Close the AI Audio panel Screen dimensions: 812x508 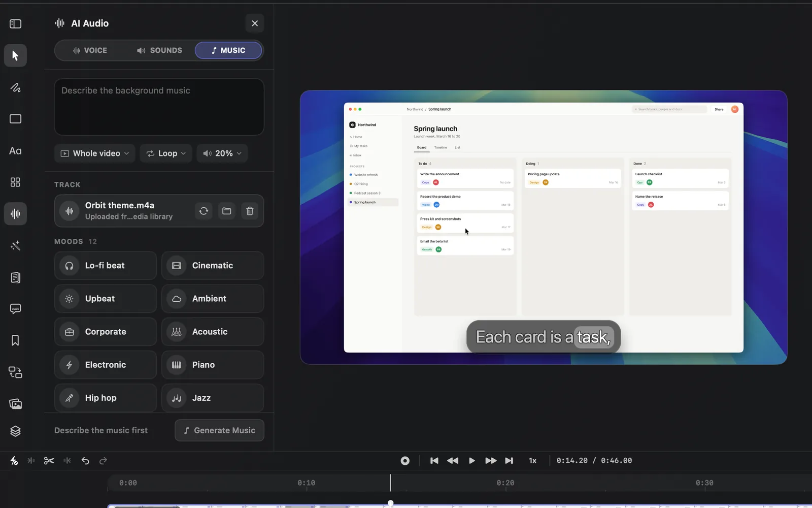pyautogui.click(x=255, y=23)
